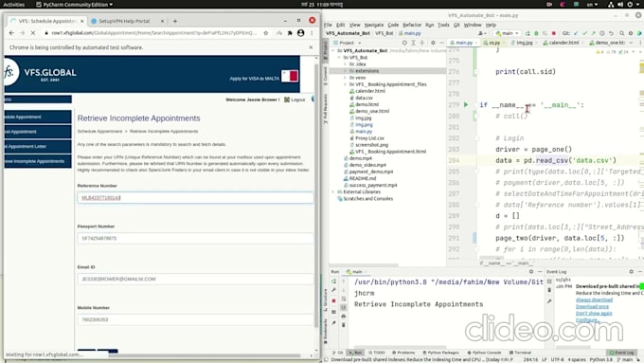Open the Python Console tool tab

(x=484, y=353)
